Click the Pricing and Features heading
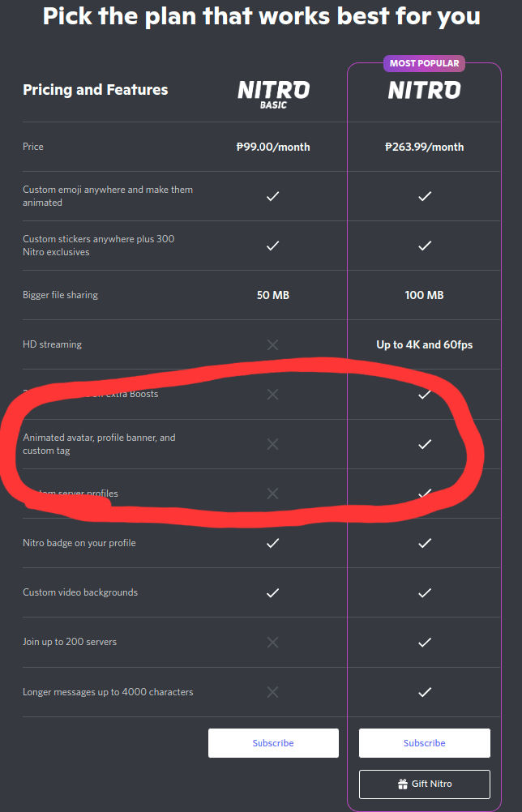 click(x=96, y=90)
